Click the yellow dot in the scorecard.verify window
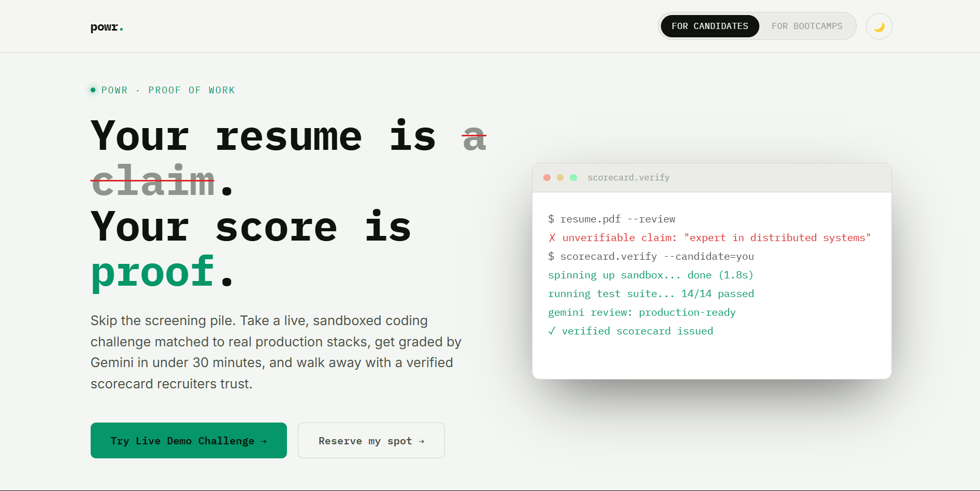980x491 pixels. tap(560, 177)
